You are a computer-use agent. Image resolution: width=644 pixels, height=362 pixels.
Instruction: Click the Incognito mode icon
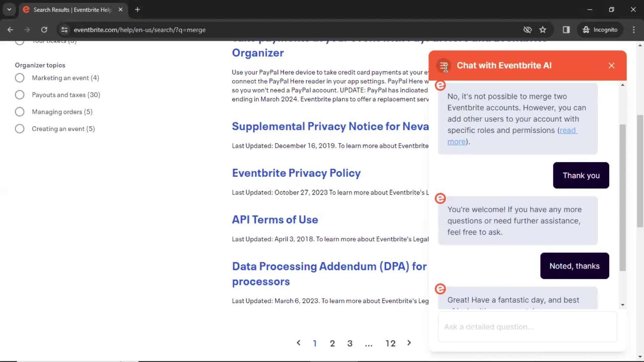pos(587,29)
